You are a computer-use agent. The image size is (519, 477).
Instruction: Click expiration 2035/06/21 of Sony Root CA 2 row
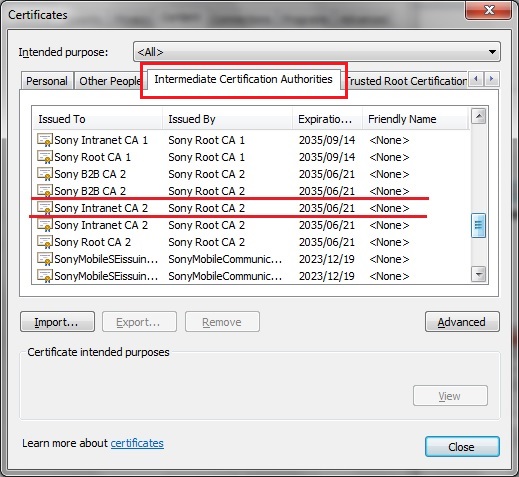(327, 242)
